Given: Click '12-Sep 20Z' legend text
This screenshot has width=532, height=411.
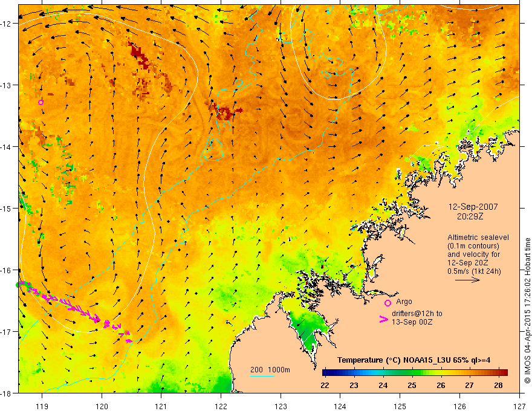Looking at the screenshot, I should [468, 263].
